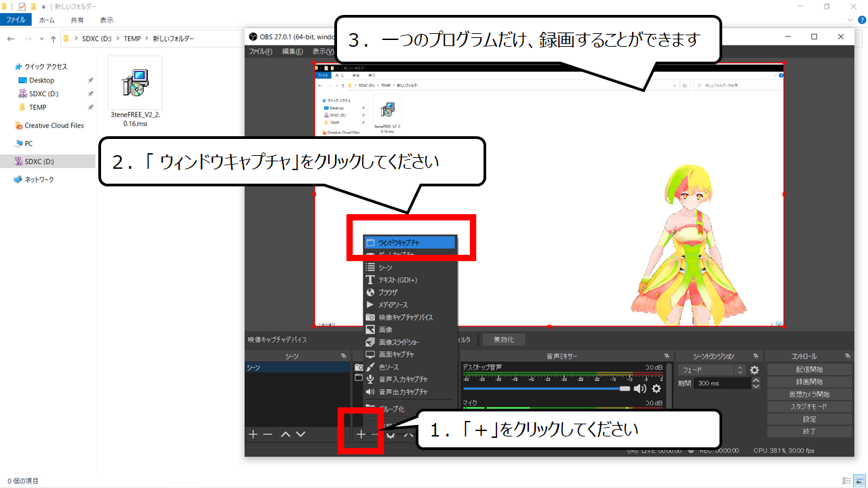Open scene transition properties gear
This screenshot has height=488, width=868.
[x=754, y=370]
